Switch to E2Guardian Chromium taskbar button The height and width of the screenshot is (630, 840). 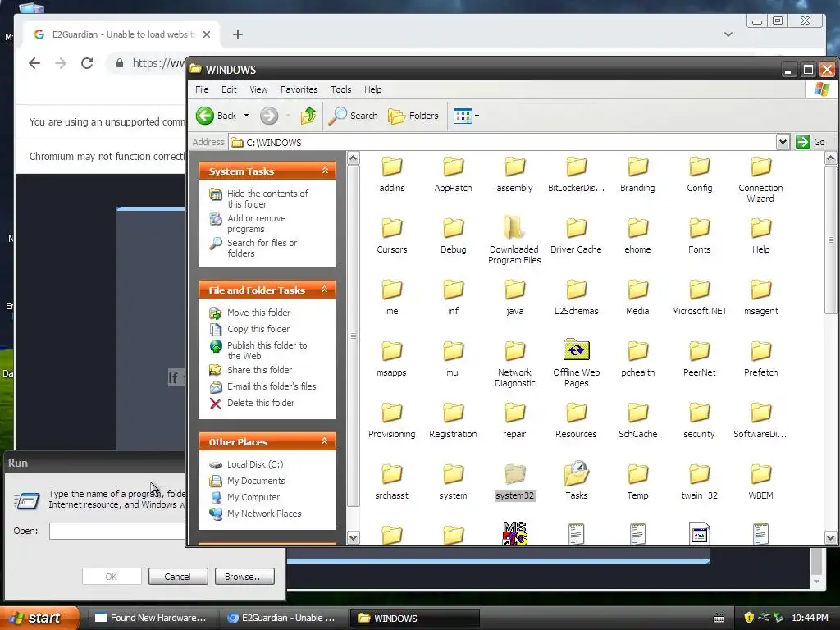click(x=282, y=618)
